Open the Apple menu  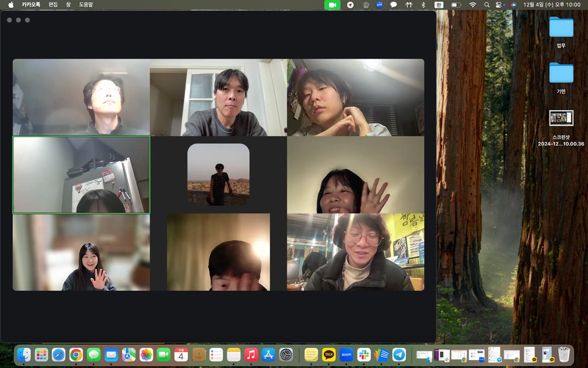pos(11,5)
